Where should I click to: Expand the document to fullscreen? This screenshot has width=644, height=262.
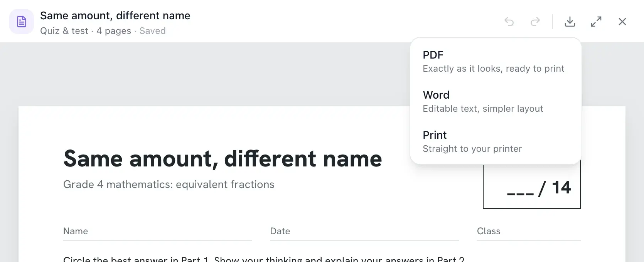tap(596, 22)
